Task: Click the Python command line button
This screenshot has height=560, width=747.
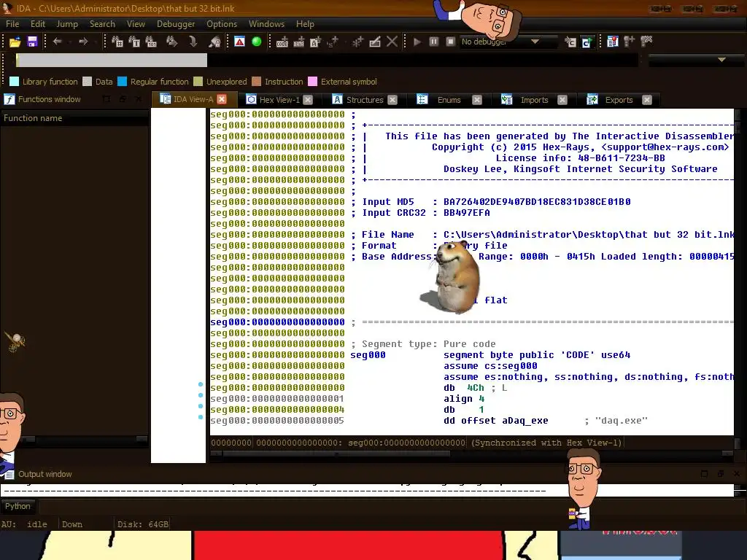Action: [18, 506]
